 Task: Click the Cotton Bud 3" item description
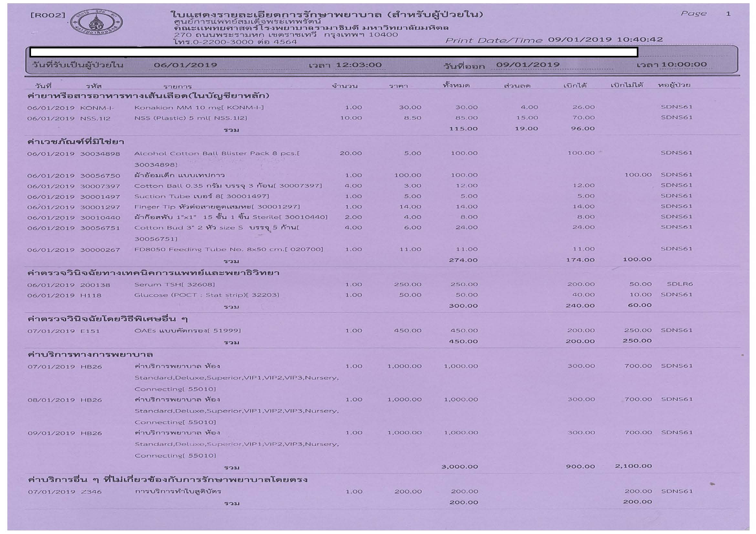[x=216, y=233]
